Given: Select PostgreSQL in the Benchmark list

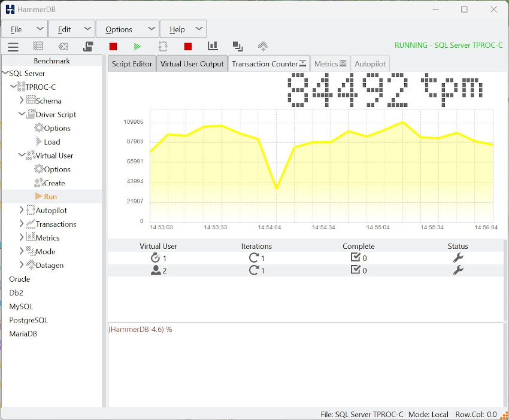Looking at the screenshot, I should (28, 320).
